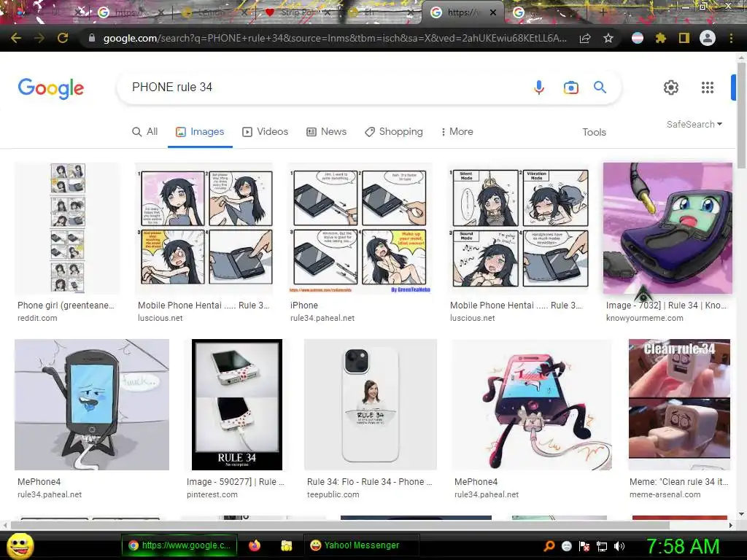
Task: Share this page using the share icon
Action: [585, 39]
